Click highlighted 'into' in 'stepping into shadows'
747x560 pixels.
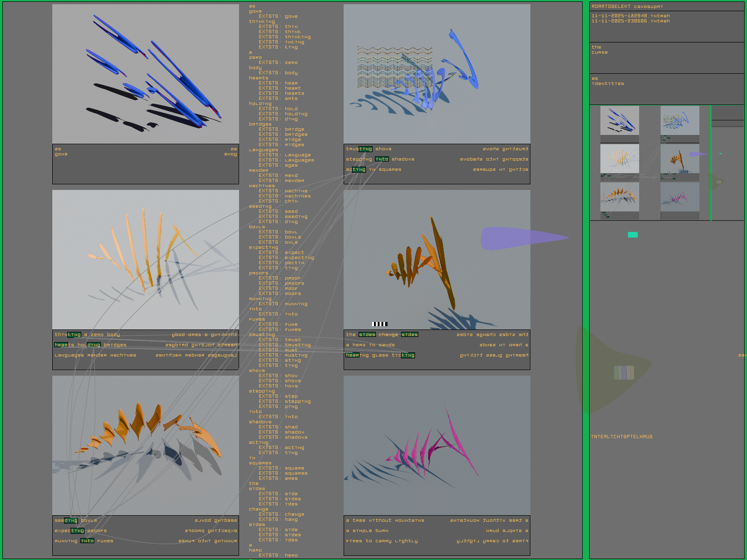click(x=381, y=159)
